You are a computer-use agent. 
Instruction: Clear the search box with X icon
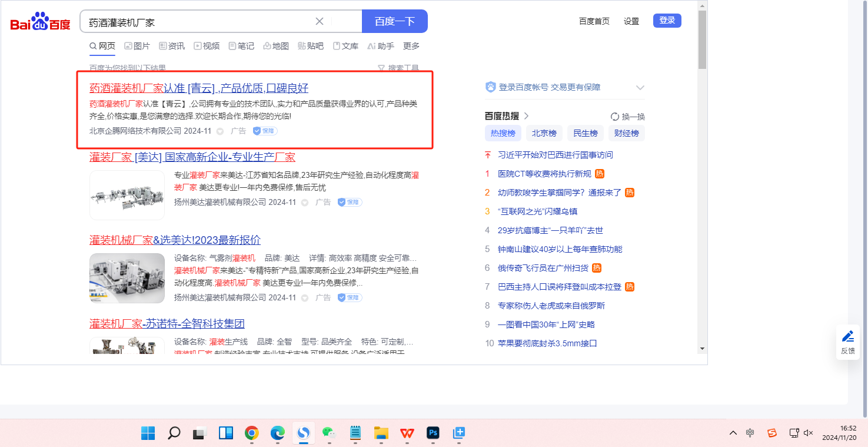320,21
